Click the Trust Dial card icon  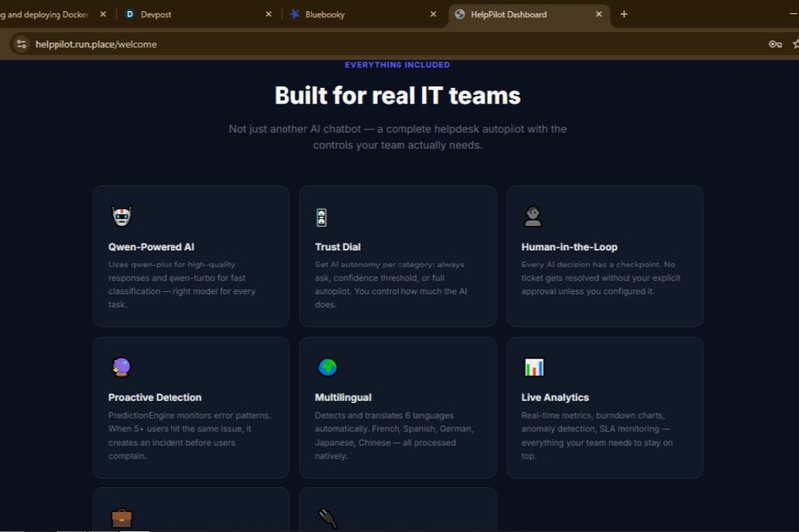(x=321, y=217)
